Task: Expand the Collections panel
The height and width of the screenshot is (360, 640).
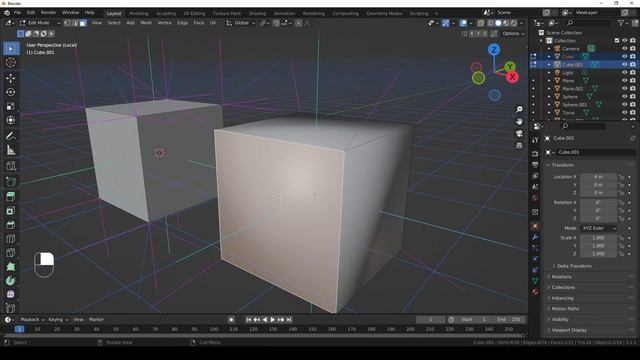Action: click(x=563, y=287)
